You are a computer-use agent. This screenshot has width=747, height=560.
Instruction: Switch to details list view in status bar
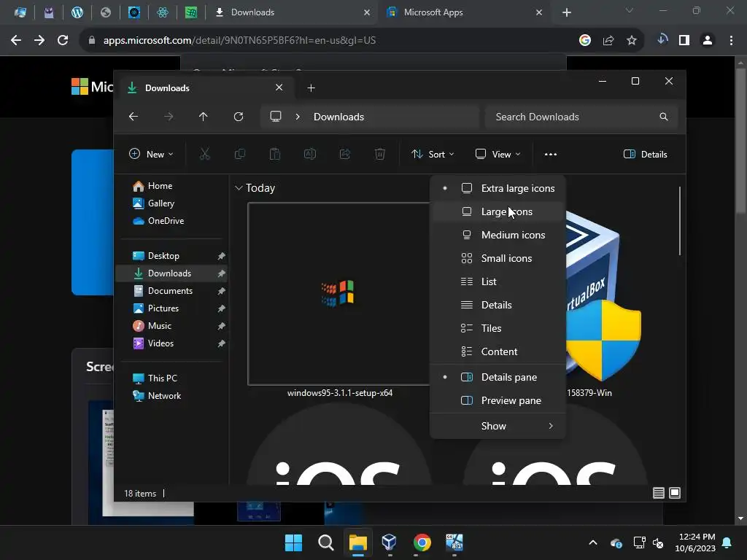(x=659, y=493)
